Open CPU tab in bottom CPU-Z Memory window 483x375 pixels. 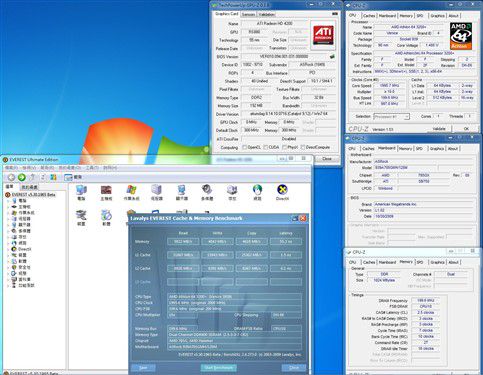353,262
